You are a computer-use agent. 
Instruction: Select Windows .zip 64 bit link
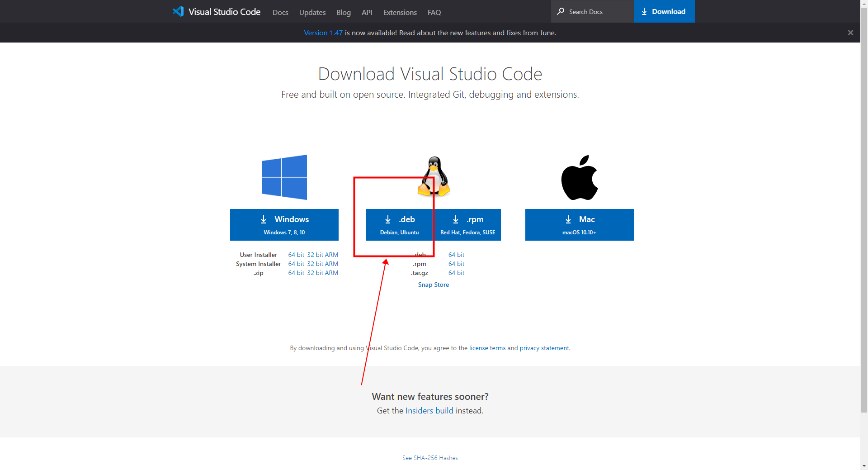tap(297, 273)
